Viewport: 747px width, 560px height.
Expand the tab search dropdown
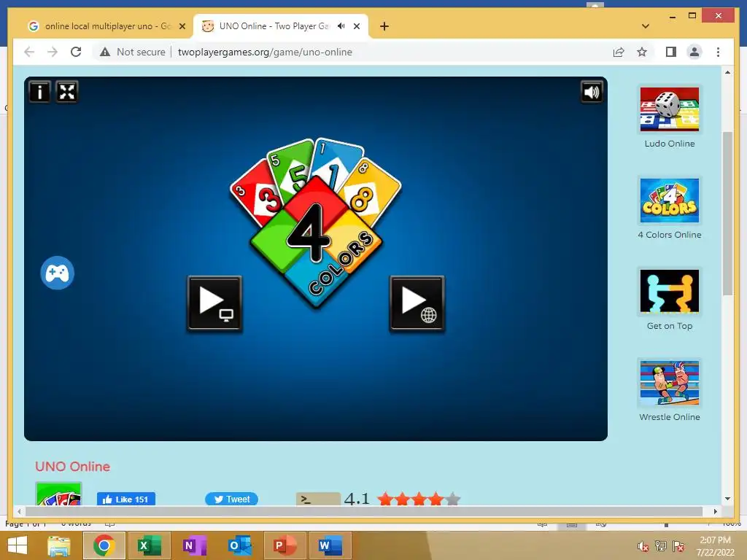(646, 26)
